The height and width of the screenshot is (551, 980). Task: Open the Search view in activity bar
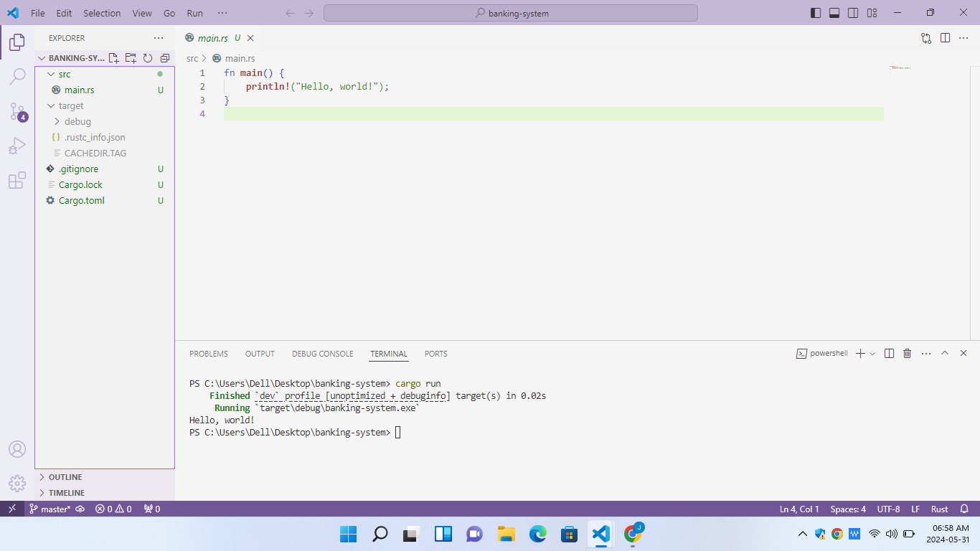[17, 77]
